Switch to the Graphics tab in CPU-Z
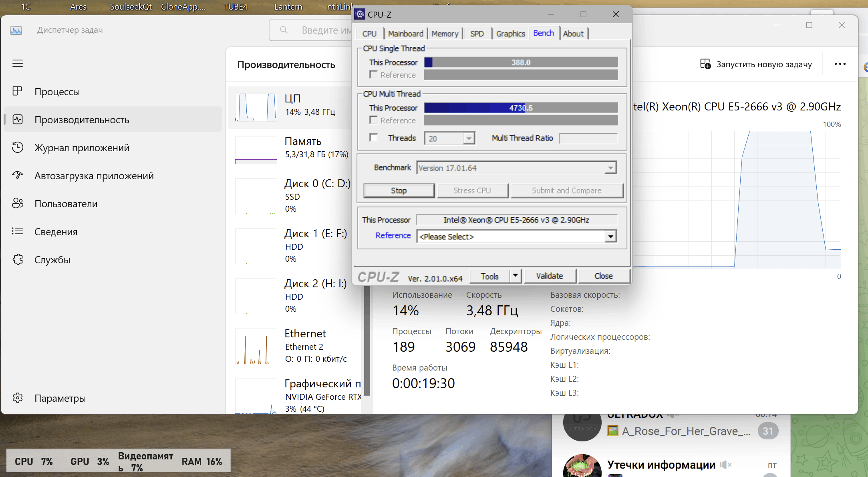868x477 pixels. [509, 34]
